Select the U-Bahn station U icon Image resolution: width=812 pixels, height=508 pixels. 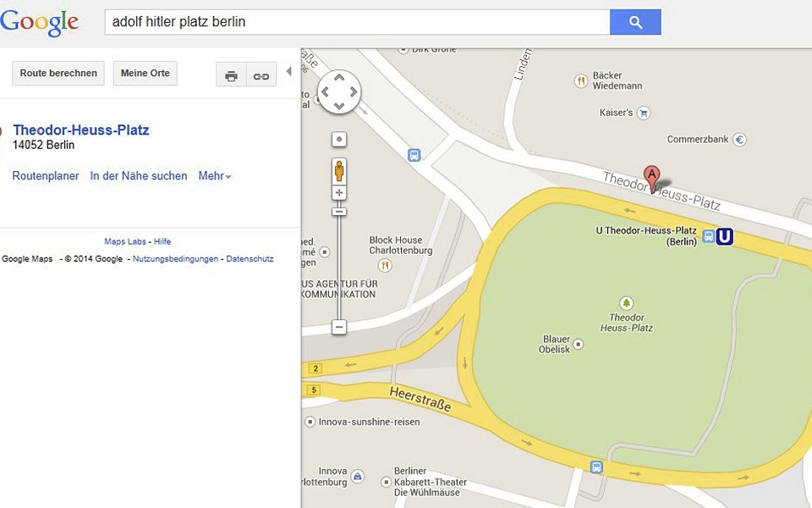725,237
